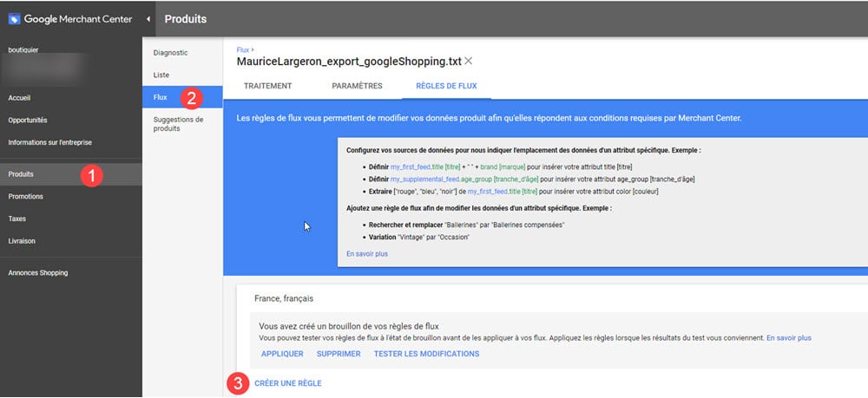The width and height of the screenshot is (868, 398).
Task: Open Promotions in the sidebar
Action: (25, 197)
